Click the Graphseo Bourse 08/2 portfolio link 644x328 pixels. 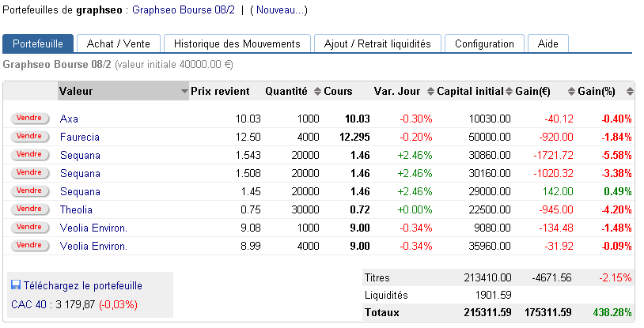tap(183, 11)
